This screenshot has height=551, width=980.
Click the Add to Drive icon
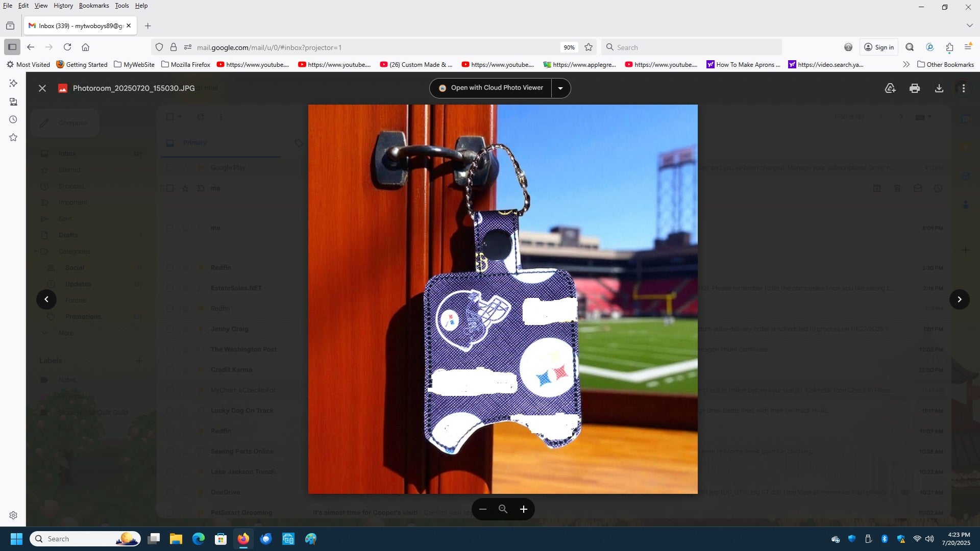point(890,88)
